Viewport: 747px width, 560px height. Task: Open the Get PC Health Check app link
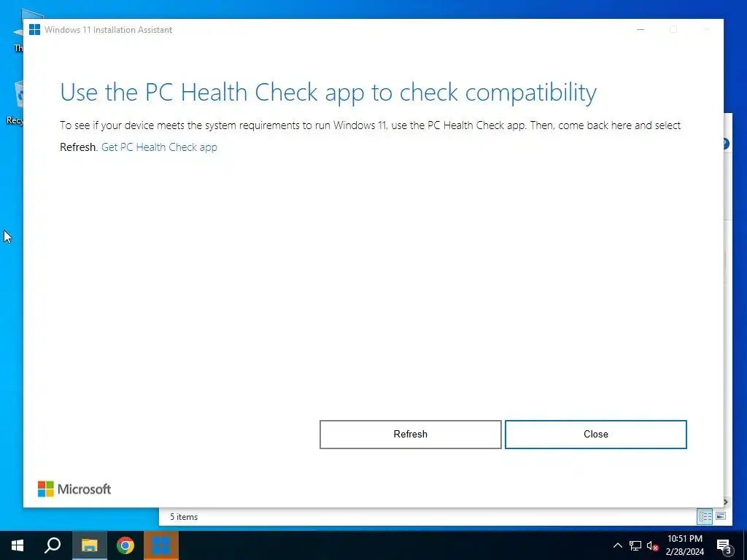tap(159, 147)
